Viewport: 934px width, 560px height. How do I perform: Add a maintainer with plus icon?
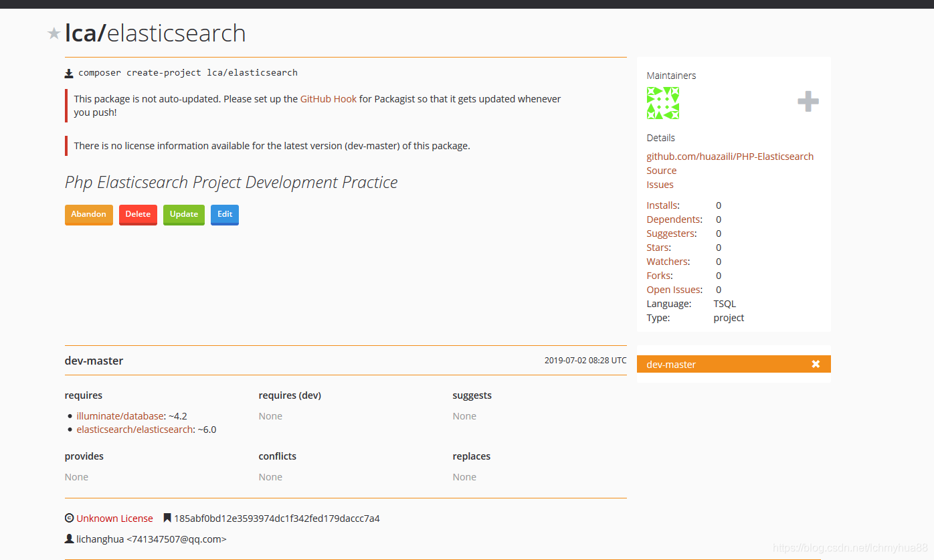pyautogui.click(x=808, y=102)
